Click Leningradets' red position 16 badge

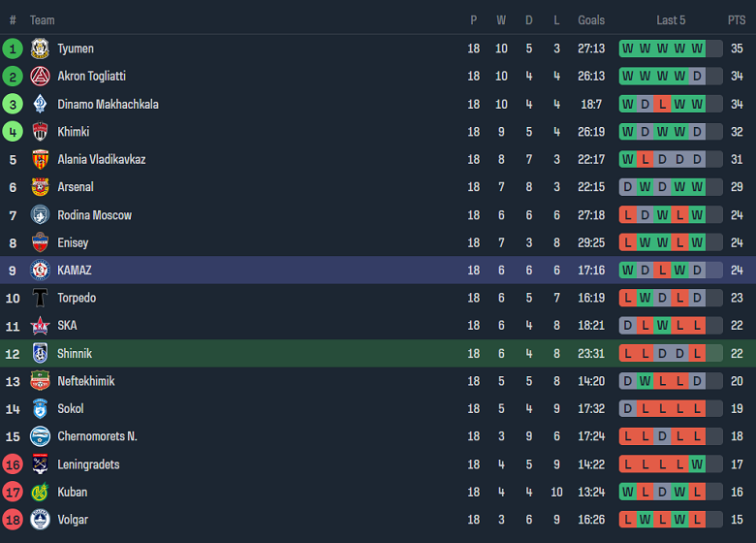point(13,464)
